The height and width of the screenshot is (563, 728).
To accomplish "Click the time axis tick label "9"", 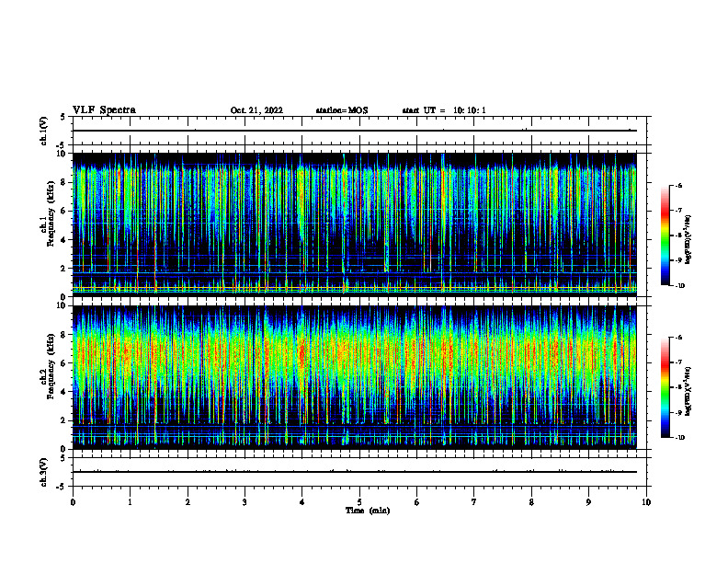I will (x=588, y=502).
